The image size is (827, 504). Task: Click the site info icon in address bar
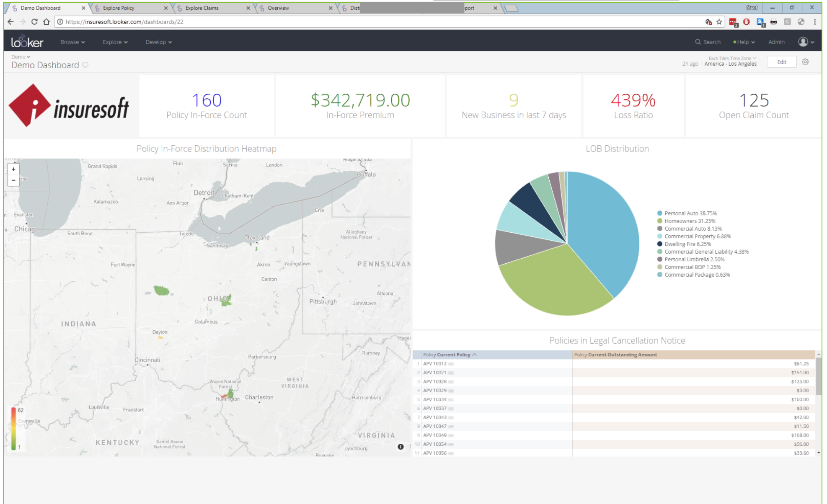click(x=61, y=21)
